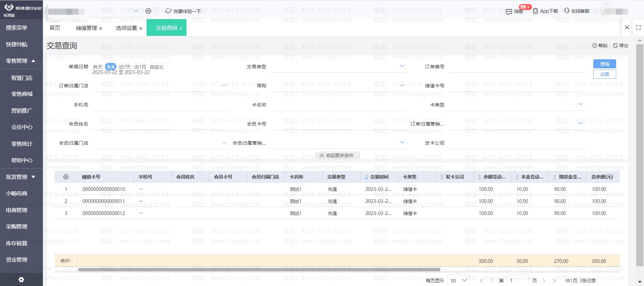Open the 卡类型 dropdown

[x=581, y=104]
